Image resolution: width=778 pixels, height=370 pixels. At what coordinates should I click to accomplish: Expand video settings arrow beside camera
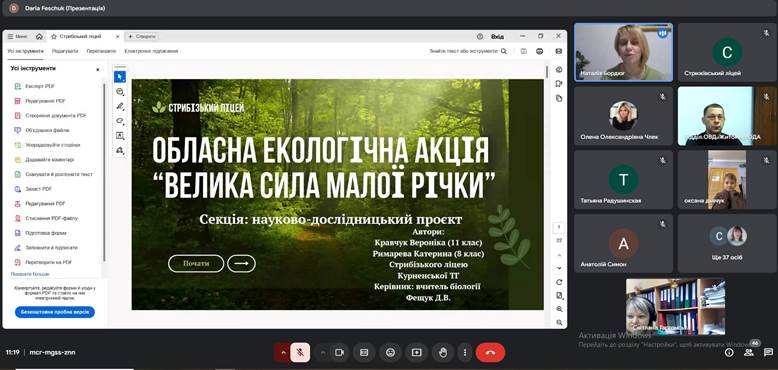[x=323, y=352]
